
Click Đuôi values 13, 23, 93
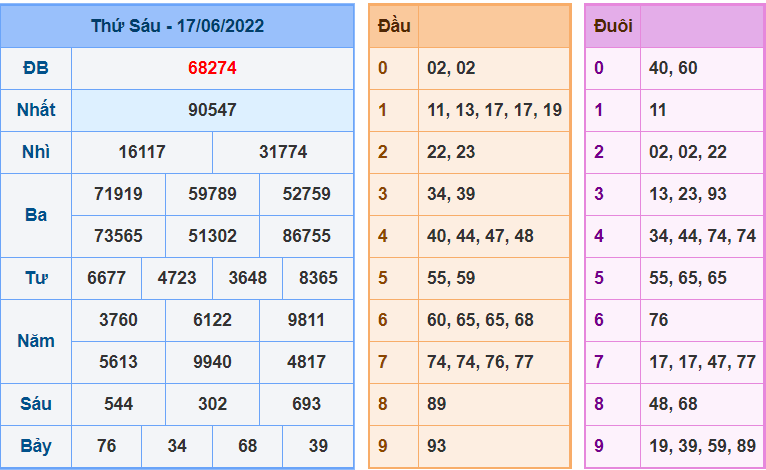(x=688, y=194)
